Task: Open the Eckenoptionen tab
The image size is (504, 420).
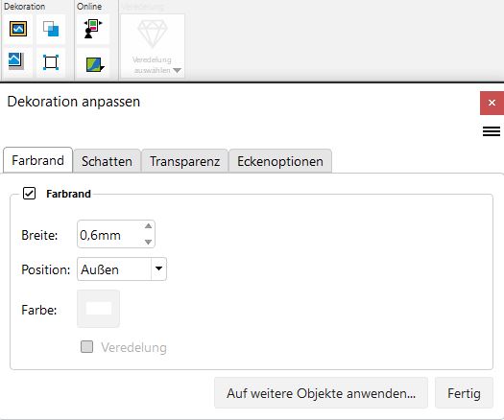Action: coord(280,161)
